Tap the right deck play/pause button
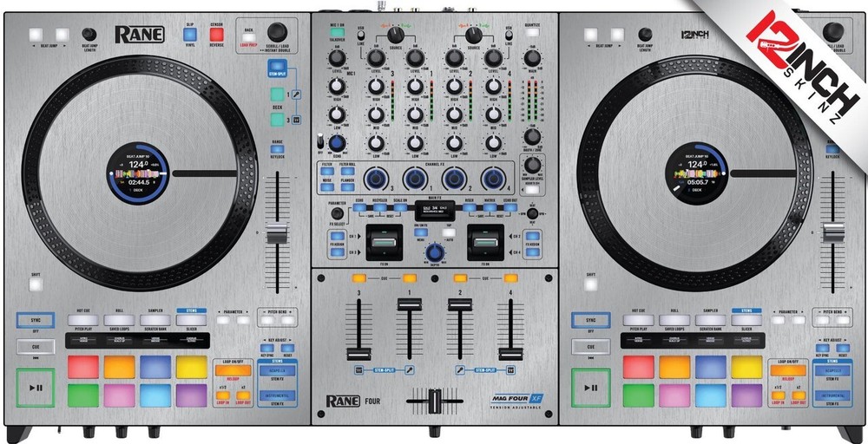Viewport: 868px width, 444px height. 591,388
